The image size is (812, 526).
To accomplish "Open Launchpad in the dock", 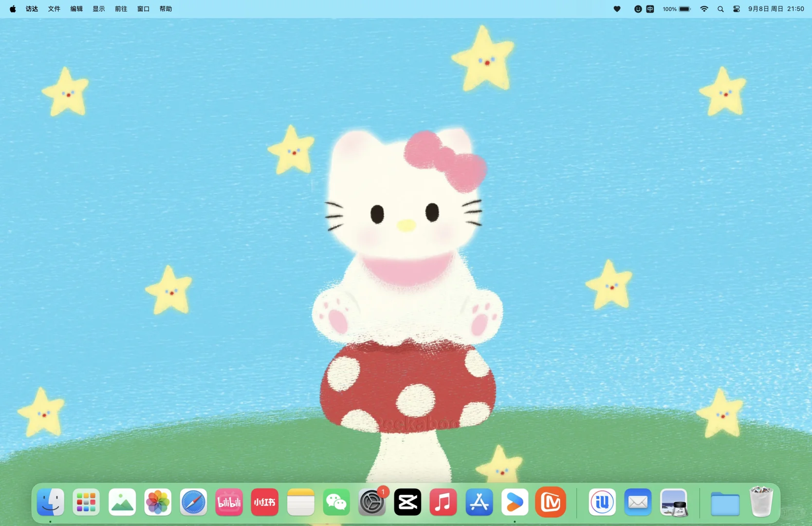I will coord(86,502).
